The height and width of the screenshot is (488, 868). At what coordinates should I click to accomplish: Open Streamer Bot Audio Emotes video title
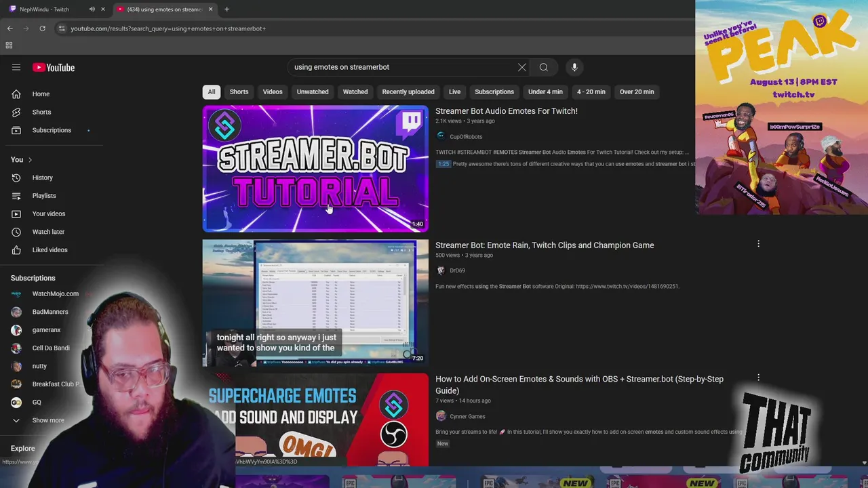coord(507,111)
